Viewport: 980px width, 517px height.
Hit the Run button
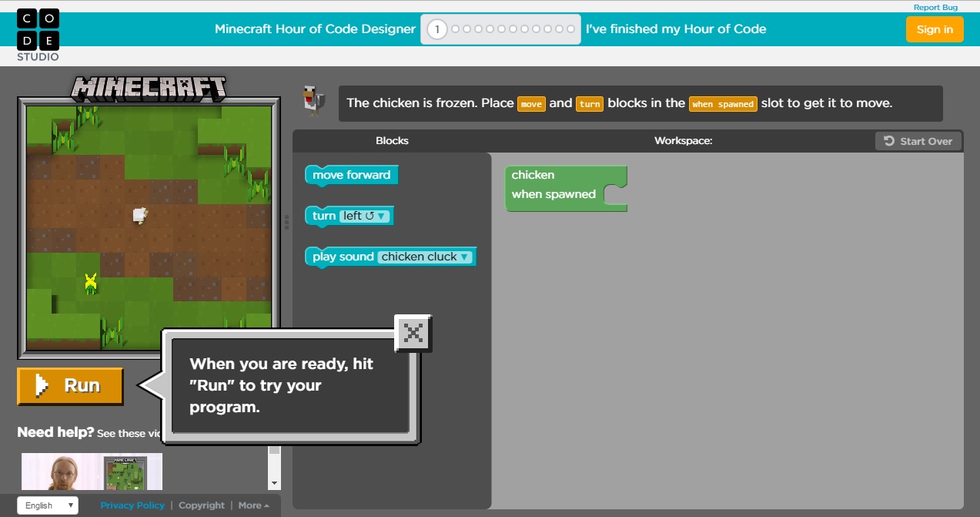[x=69, y=385]
